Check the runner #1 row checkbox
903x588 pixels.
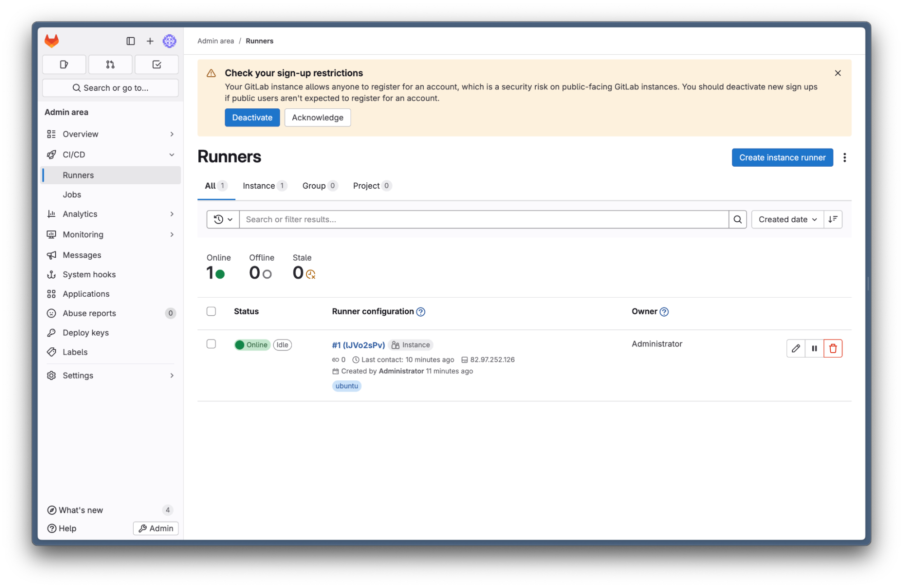point(211,345)
